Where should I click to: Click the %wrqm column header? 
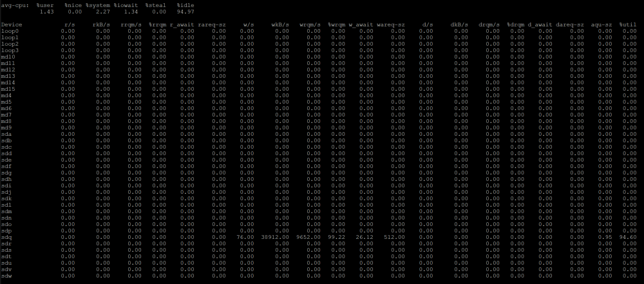[x=336, y=24]
